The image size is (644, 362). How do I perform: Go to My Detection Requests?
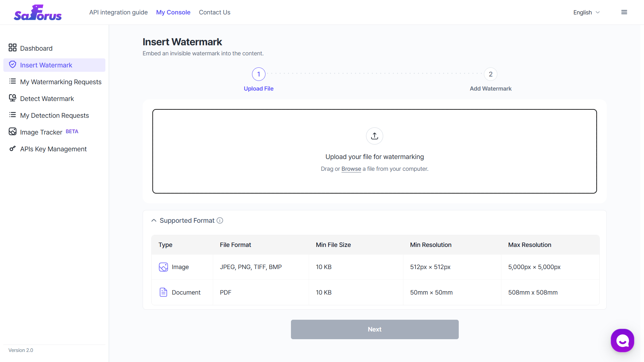point(54,115)
